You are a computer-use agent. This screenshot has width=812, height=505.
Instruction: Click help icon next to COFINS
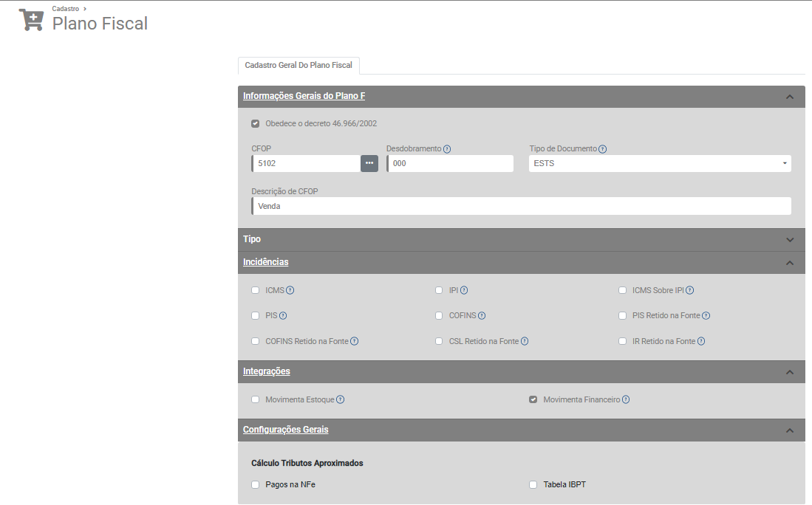482,316
